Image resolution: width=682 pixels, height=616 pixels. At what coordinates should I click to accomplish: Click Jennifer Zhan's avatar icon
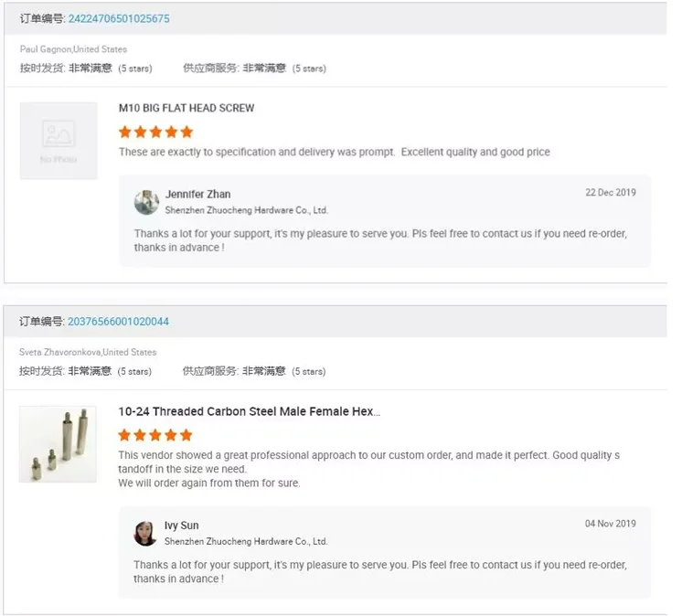point(146,202)
